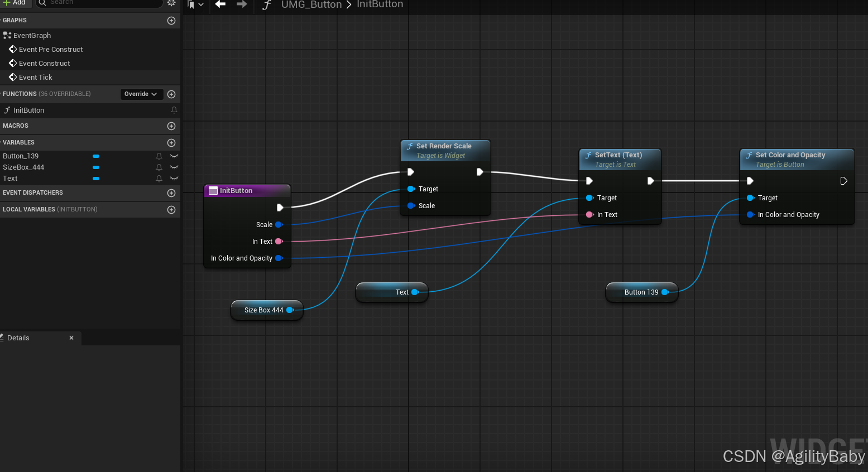Select the InitButton function entry
The height and width of the screenshot is (472, 868).
coord(28,110)
